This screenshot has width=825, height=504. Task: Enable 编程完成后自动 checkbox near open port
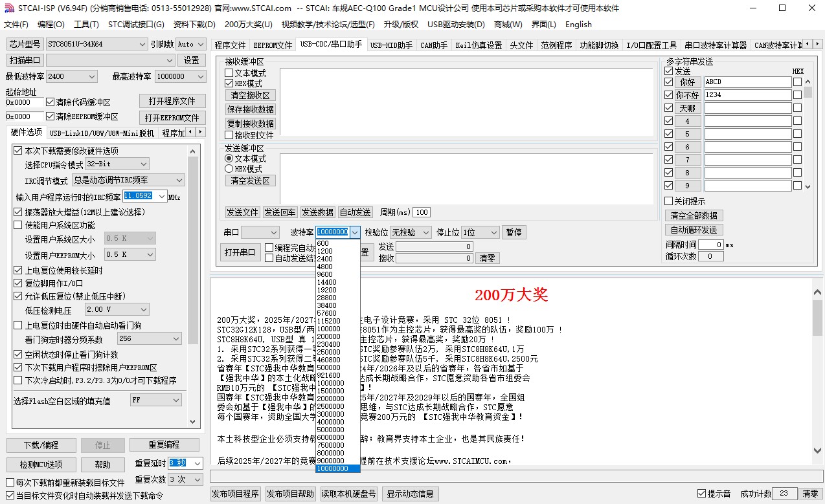click(269, 248)
